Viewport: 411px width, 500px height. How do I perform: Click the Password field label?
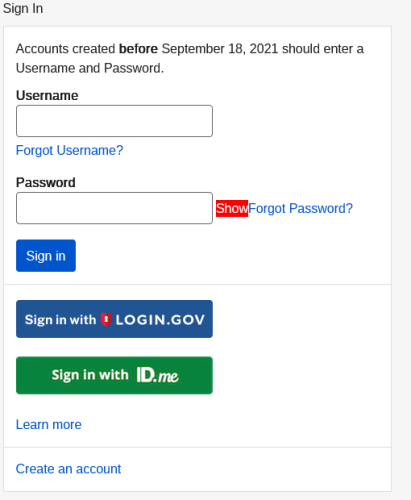point(46,183)
